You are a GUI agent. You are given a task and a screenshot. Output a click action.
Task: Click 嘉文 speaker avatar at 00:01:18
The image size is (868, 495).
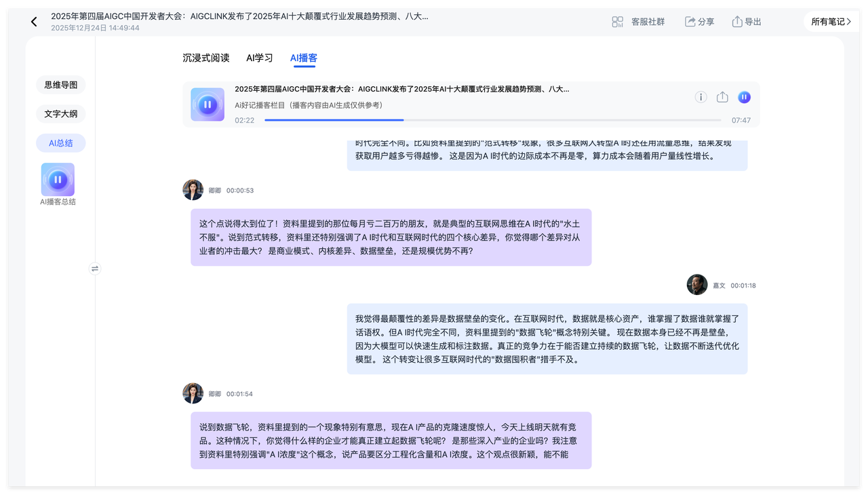[x=697, y=285]
